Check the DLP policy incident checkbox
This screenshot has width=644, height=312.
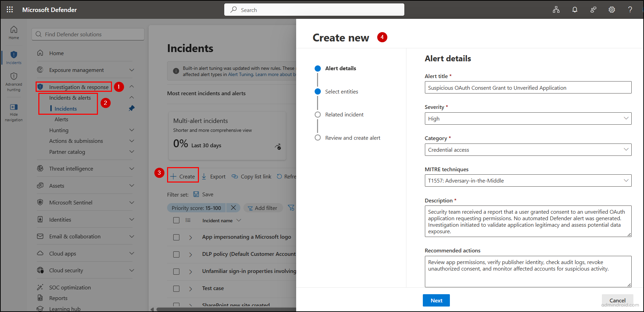(176, 254)
